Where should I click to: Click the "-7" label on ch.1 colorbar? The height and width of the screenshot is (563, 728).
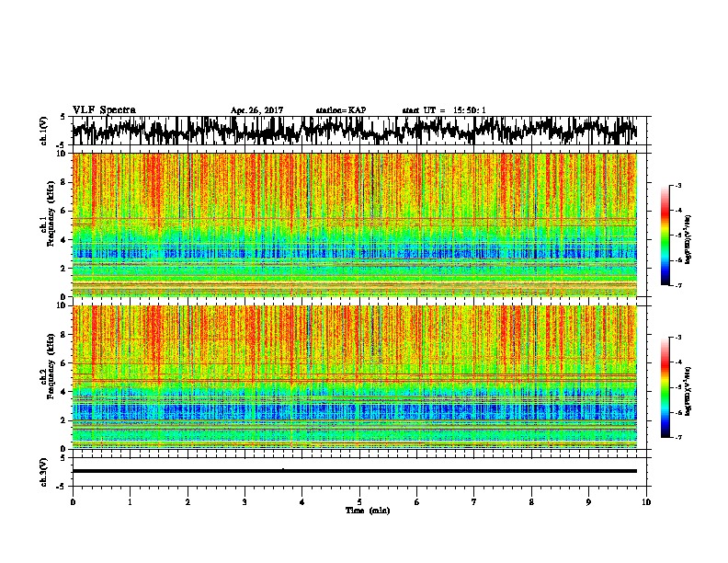[678, 285]
